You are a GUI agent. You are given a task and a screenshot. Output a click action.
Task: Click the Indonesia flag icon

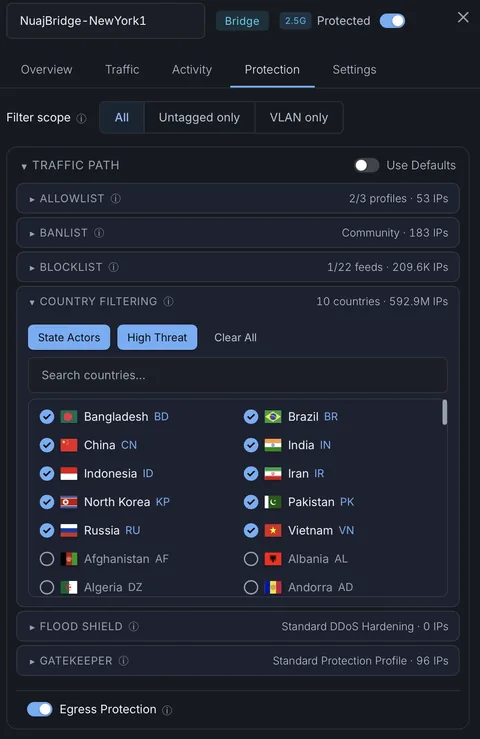point(69,474)
